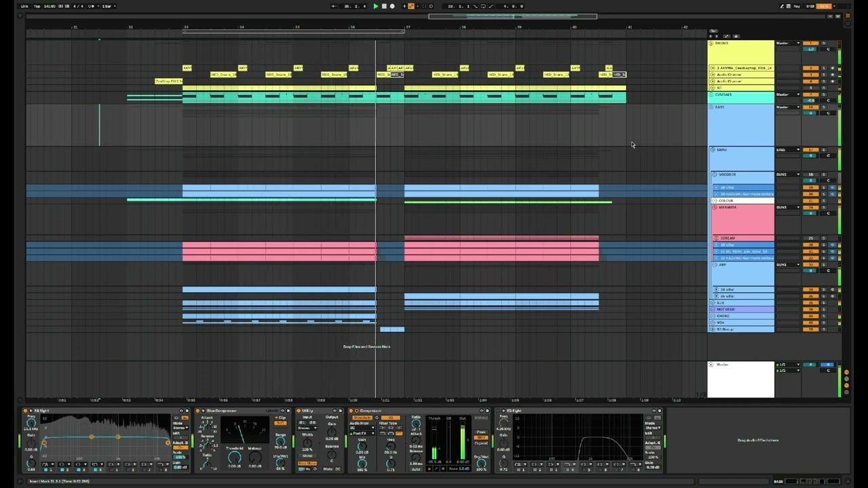Click the Utility Width knob
Screen dimensions: 868x488
pos(307,442)
